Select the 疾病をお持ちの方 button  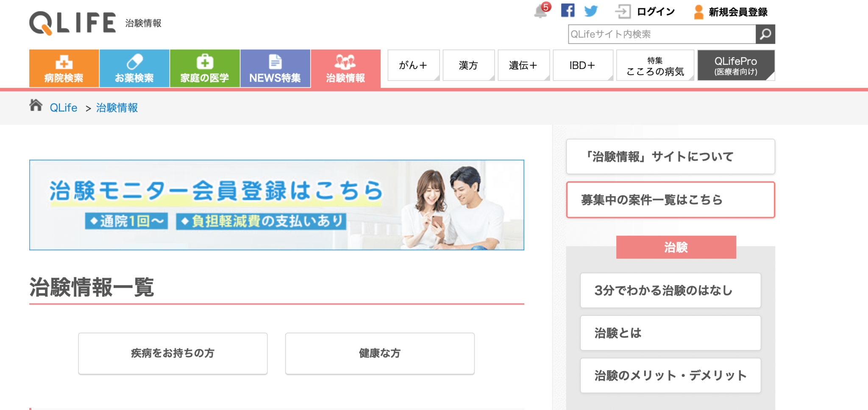172,353
